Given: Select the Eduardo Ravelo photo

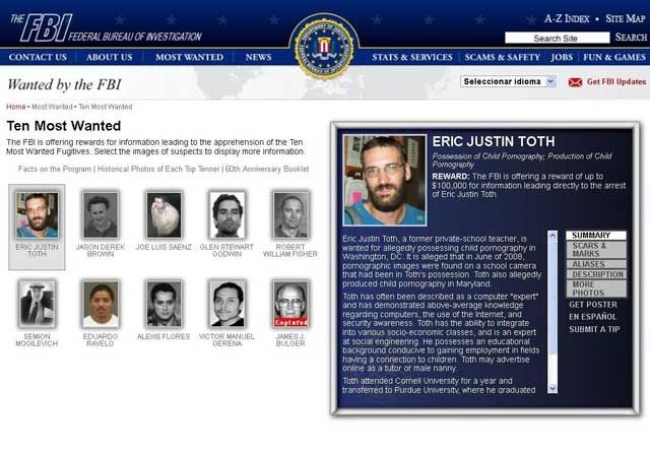Looking at the screenshot, I should [x=100, y=304].
